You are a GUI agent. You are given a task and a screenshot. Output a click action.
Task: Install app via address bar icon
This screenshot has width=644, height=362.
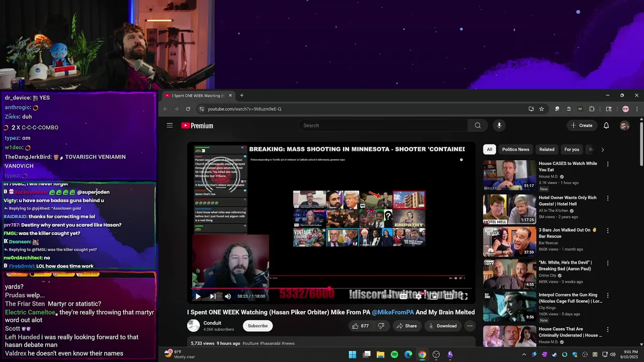click(x=531, y=109)
